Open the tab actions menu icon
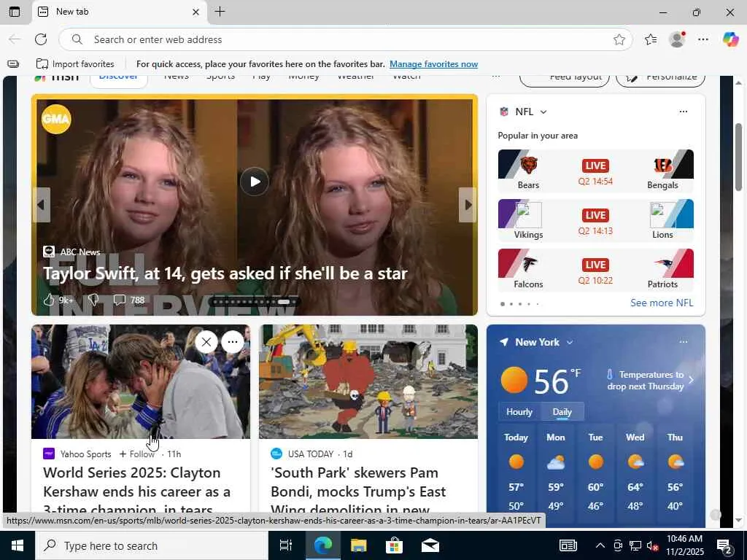The height and width of the screenshot is (560, 747). pos(15,12)
